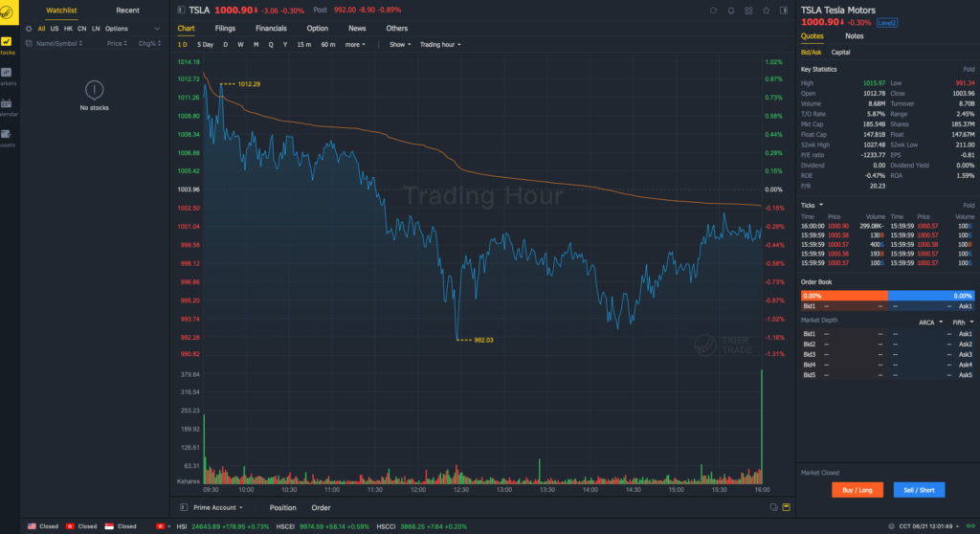Open the Assets sidebar section

pos(7,138)
